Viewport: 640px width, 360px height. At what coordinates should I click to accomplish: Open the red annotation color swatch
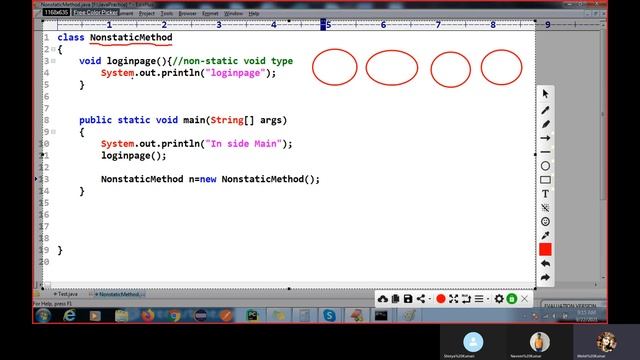(545, 249)
